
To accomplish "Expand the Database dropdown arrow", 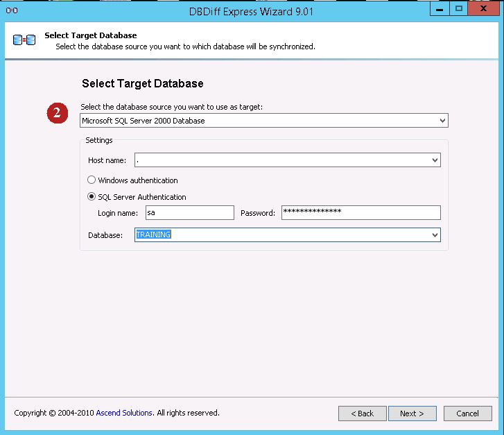I will tap(435, 235).
